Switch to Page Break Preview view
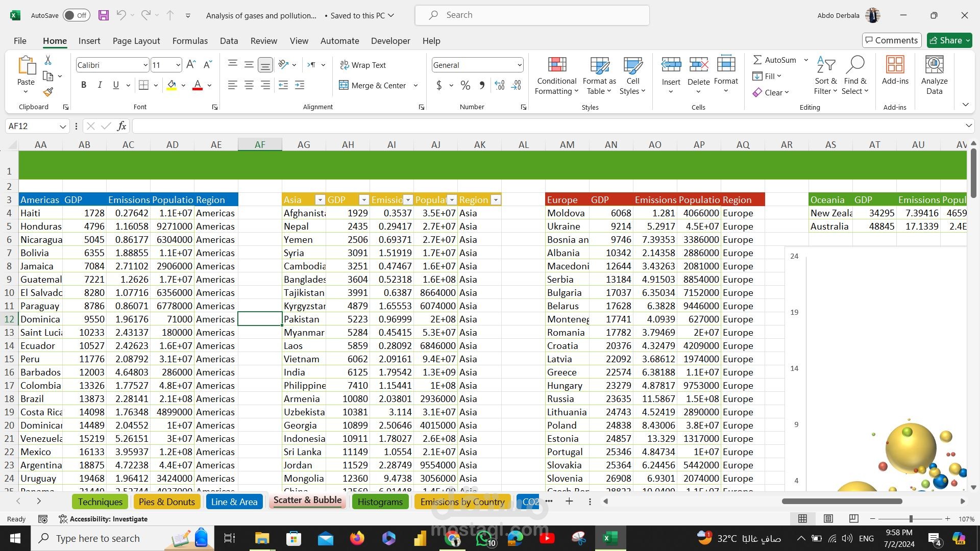980x551 pixels. 853,519
